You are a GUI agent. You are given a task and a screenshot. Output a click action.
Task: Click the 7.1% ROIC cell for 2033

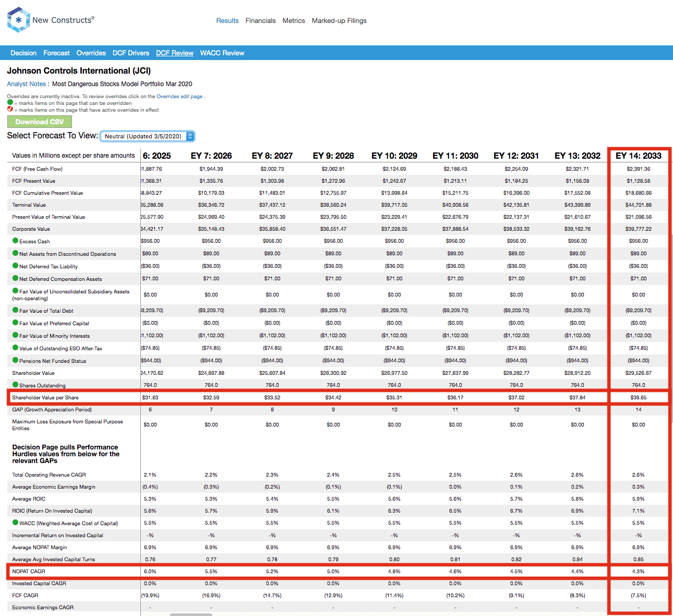(x=639, y=511)
